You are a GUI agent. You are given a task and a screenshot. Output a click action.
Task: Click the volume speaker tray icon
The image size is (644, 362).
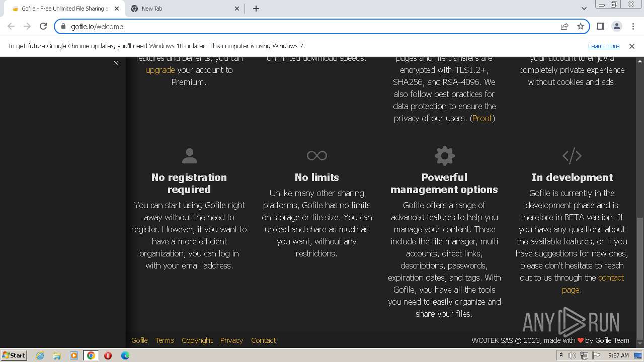(x=572, y=355)
